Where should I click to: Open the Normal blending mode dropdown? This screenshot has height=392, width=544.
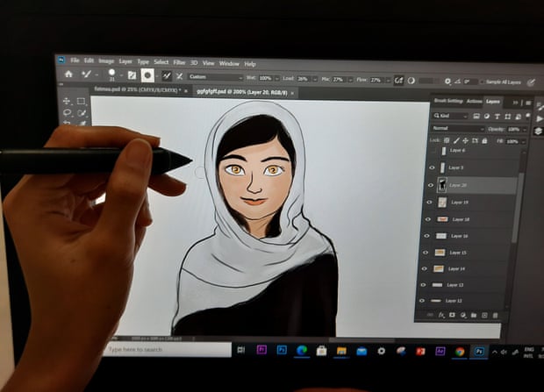click(x=458, y=128)
